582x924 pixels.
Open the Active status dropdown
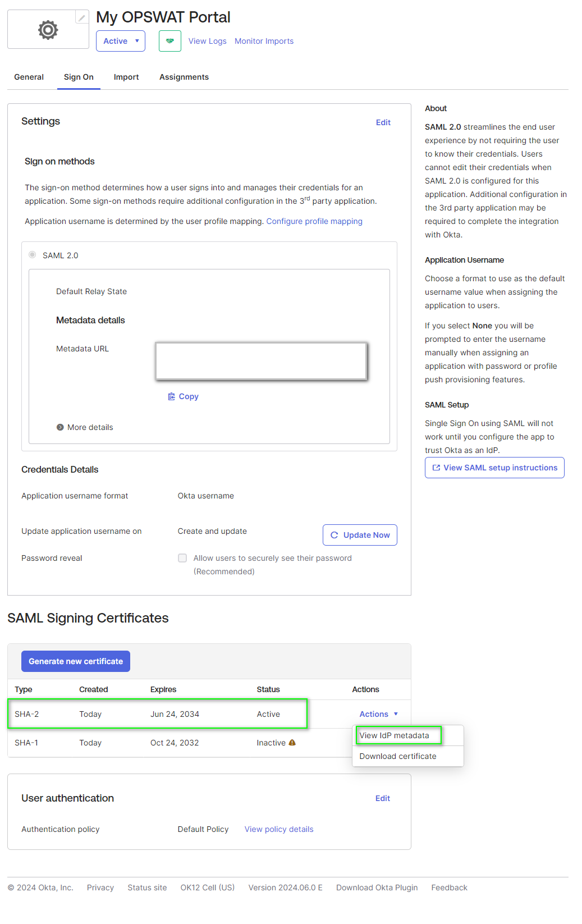coord(121,41)
